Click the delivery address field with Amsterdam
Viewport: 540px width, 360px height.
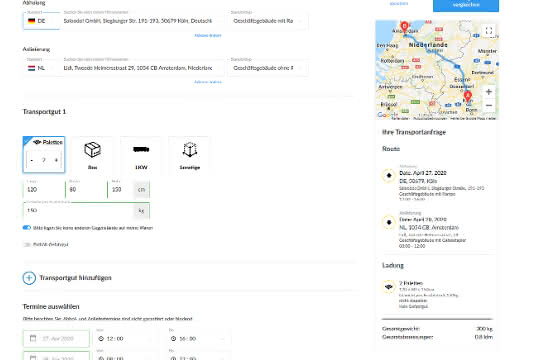[x=142, y=68]
